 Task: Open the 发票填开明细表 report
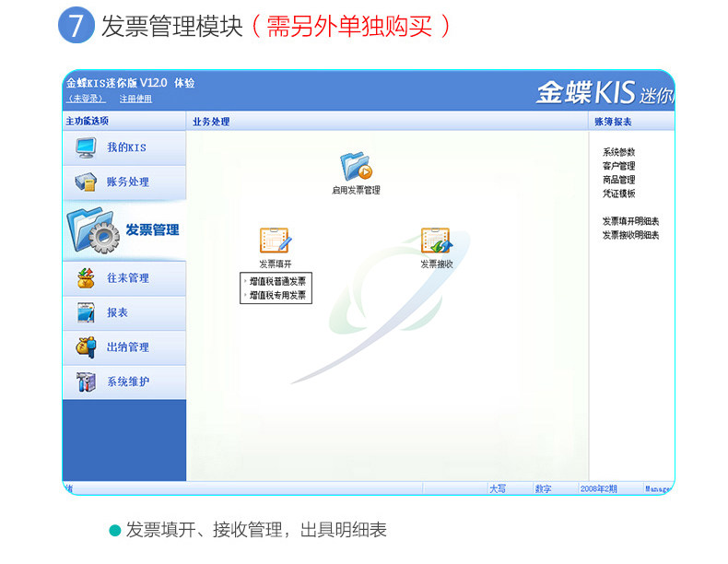630,221
